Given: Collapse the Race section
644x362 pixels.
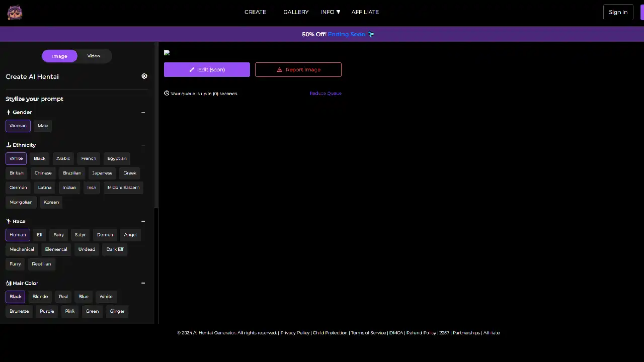Looking at the screenshot, I should [x=143, y=221].
